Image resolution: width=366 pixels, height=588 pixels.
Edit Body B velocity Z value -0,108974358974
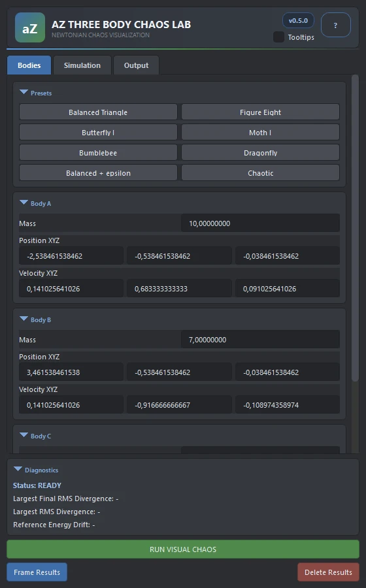tap(288, 404)
